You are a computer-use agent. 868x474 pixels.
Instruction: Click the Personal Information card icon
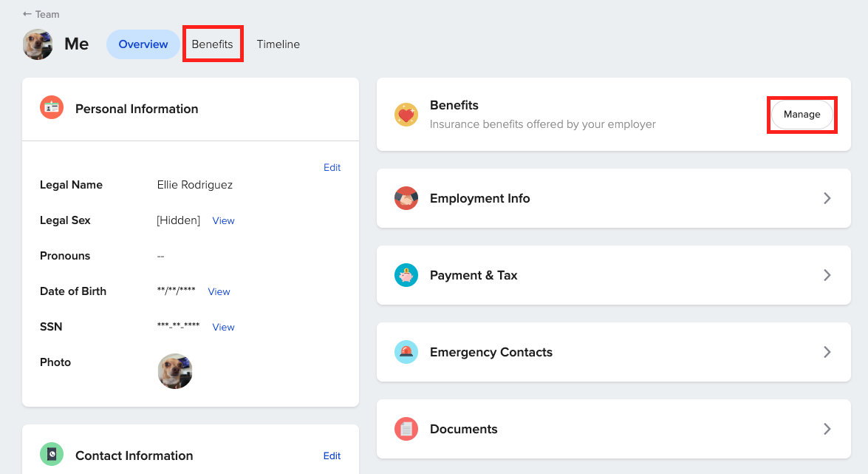51,108
